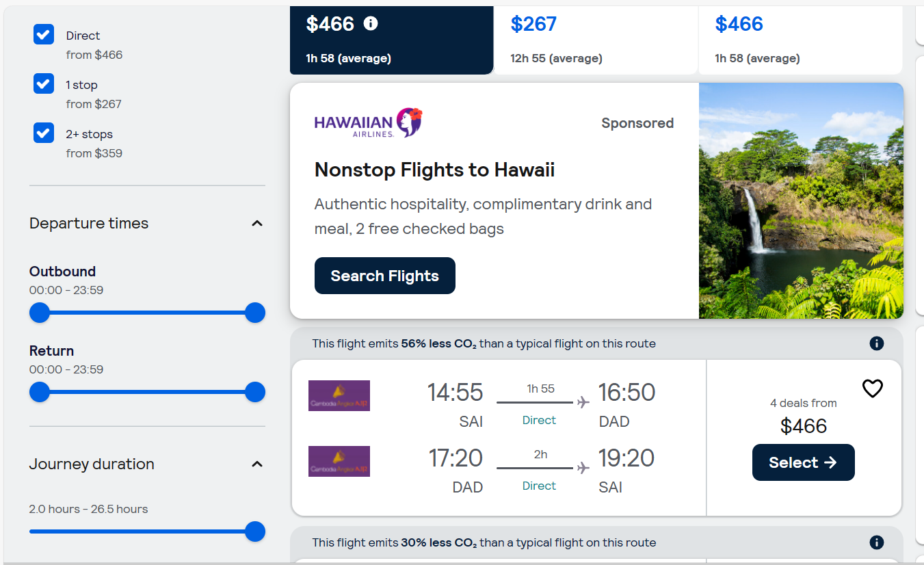Collapse the Departure times section
Viewport: 924px width, 565px height.
(x=257, y=224)
